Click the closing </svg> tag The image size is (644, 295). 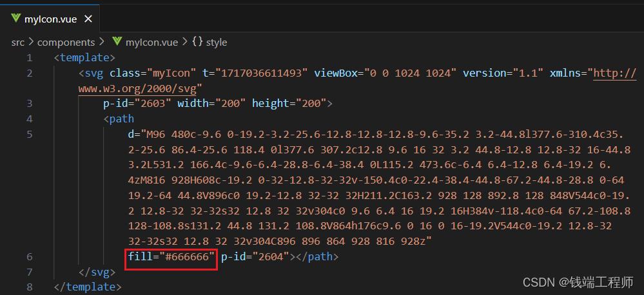click(97, 272)
